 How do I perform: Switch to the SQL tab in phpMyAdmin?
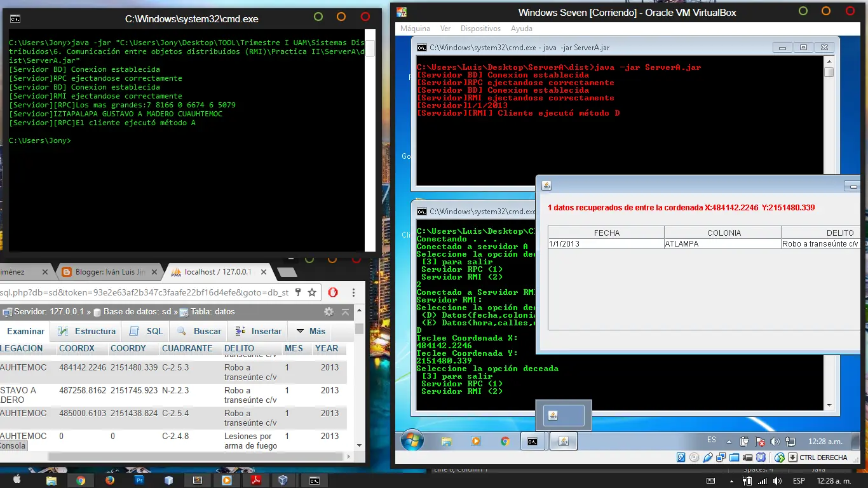(147, 331)
